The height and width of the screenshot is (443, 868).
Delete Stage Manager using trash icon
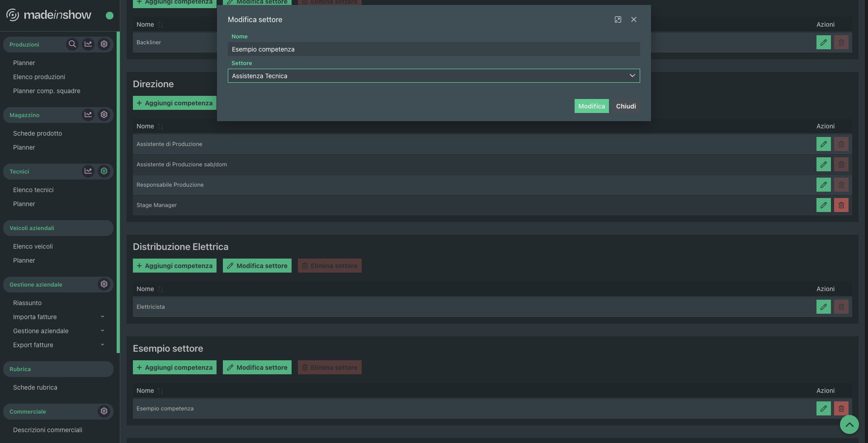coord(841,205)
